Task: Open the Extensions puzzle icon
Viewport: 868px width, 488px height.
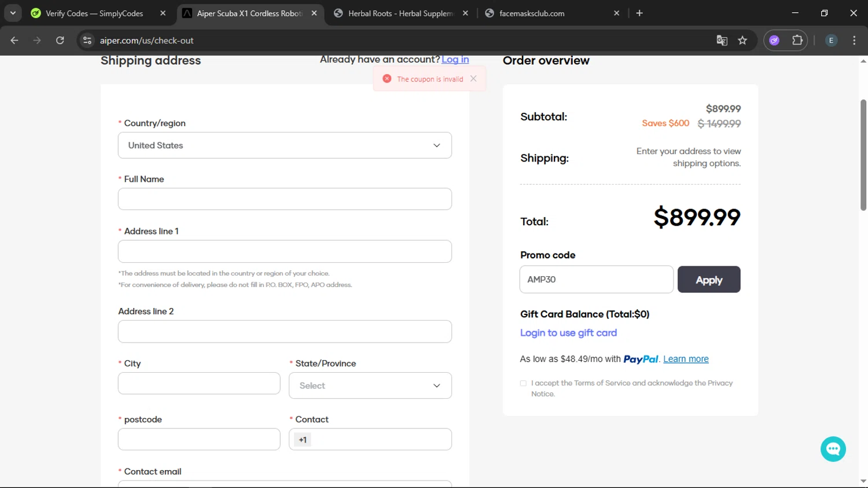Action: tap(797, 41)
